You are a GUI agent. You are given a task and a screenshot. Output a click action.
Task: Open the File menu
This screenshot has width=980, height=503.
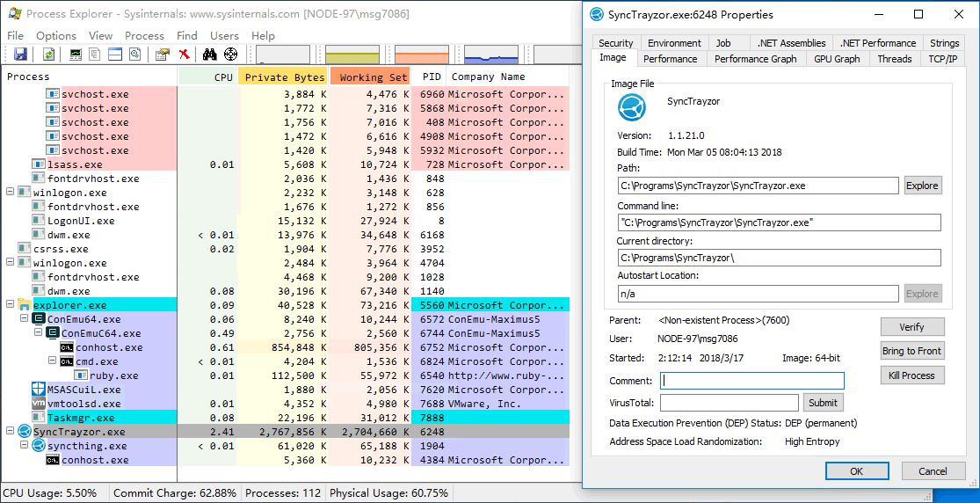[15, 36]
